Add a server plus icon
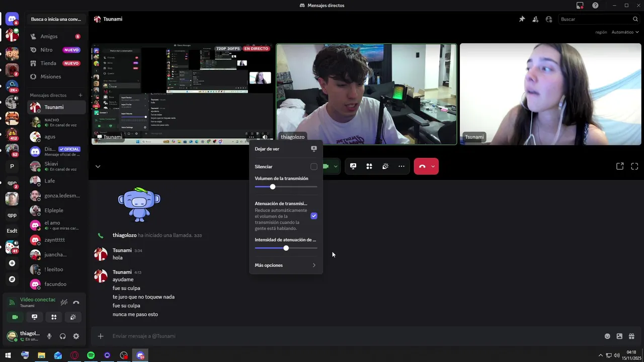644x362 pixels. [12, 263]
